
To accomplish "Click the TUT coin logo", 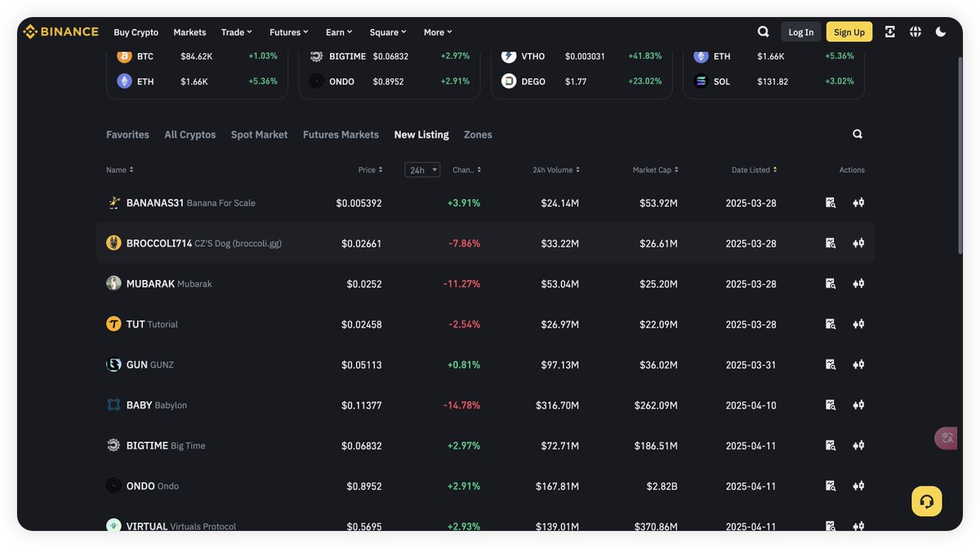I will click(x=114, y=324).
